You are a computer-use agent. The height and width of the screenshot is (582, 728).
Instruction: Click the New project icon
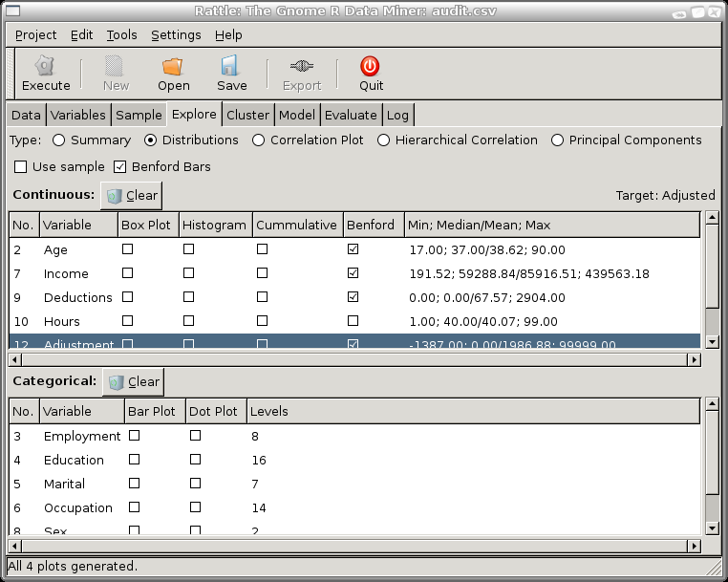click(115, 66)
